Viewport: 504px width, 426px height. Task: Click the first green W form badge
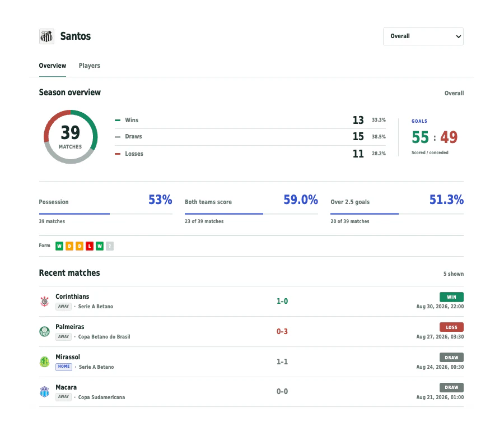coord(59,246)
